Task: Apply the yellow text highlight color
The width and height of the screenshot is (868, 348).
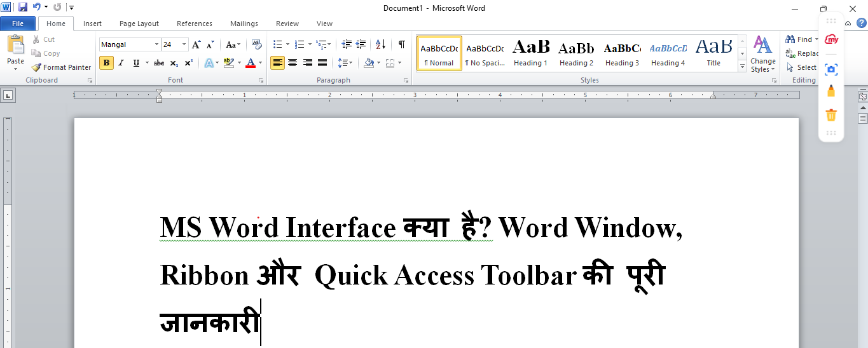Action: pyautogui.click(x=228, y=63)
